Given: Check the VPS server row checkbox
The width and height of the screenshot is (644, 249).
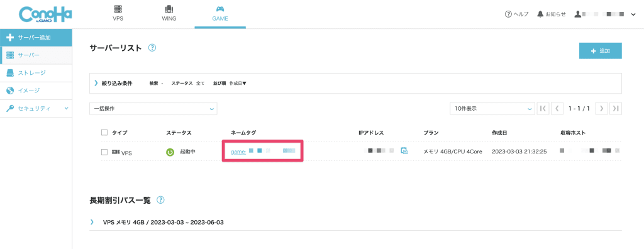Looking at the screenshot, I should 104,152.
